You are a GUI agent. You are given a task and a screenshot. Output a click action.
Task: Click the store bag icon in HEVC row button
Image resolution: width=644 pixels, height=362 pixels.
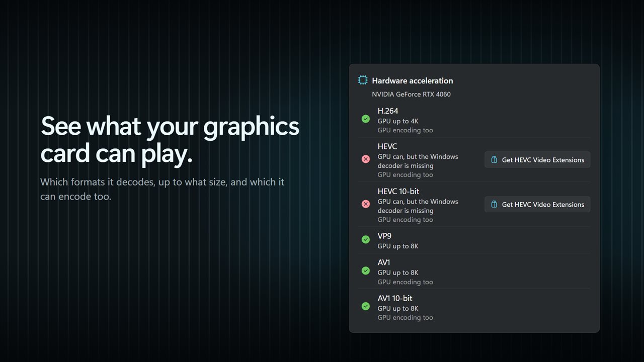coord(494,160)
